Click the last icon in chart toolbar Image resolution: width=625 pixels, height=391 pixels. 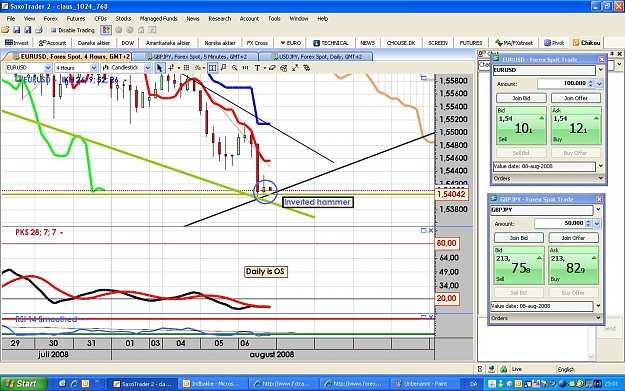click(x=307, y=68)
